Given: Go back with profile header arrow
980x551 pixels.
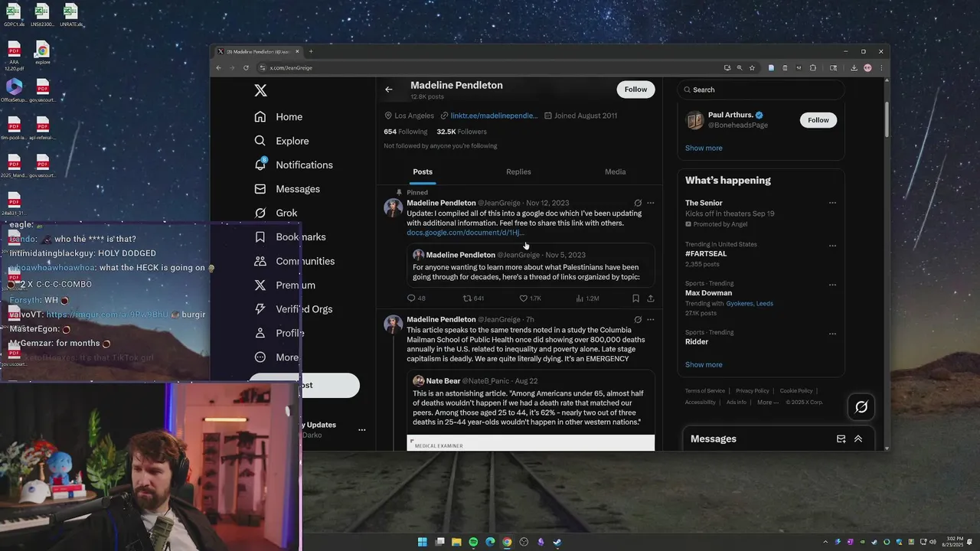Looking at the screenshot, I should click(389, 90).
